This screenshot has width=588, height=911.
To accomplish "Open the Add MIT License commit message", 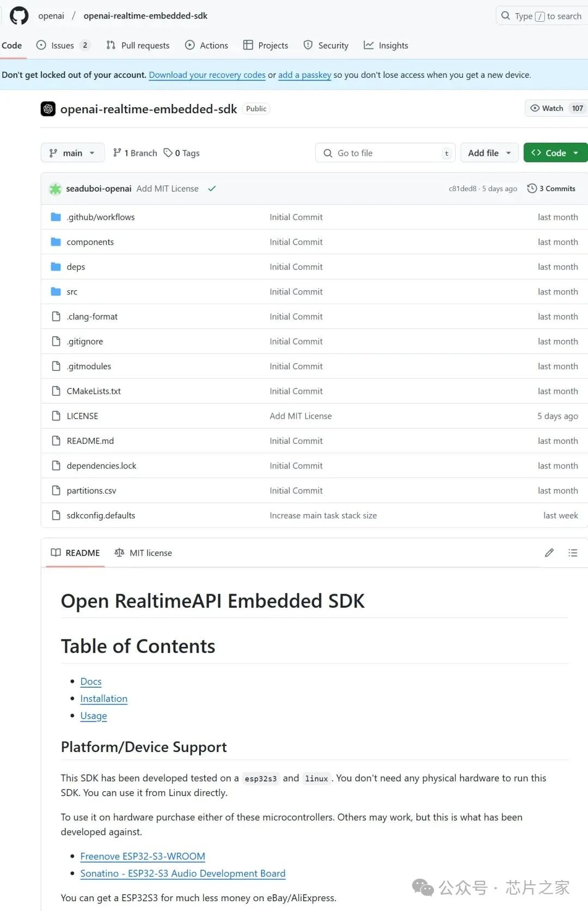I will pyautogui.click(x=168, y=188).
